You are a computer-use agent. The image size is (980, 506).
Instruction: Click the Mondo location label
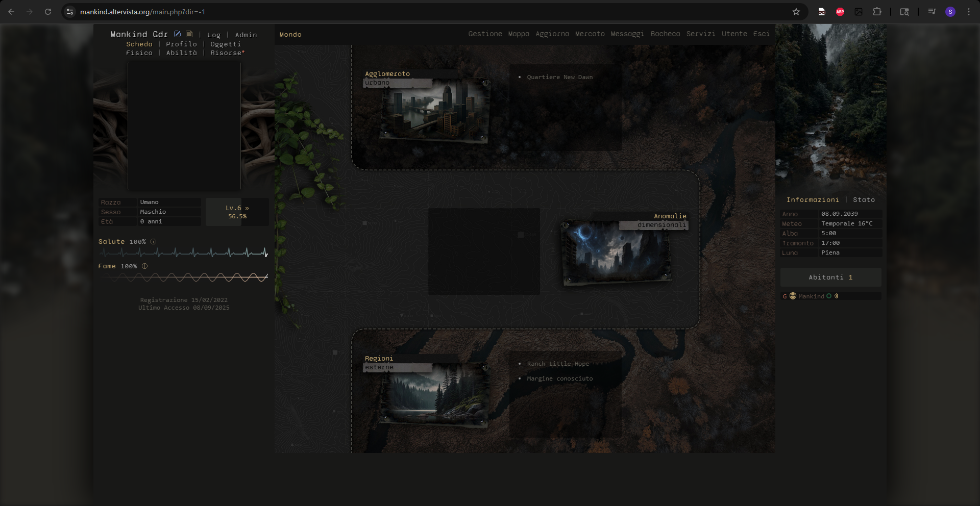point(290,35)
